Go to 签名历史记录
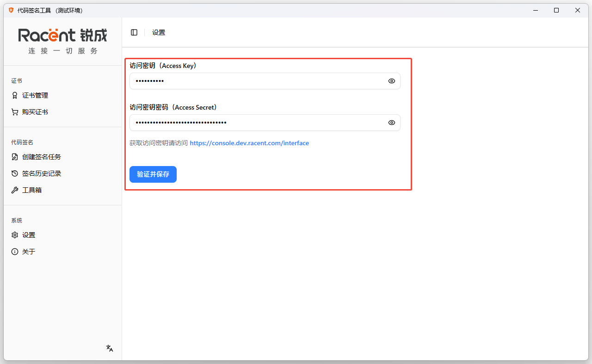The width and height of the screenshot is (592, 364). click(x=42, y=173)
